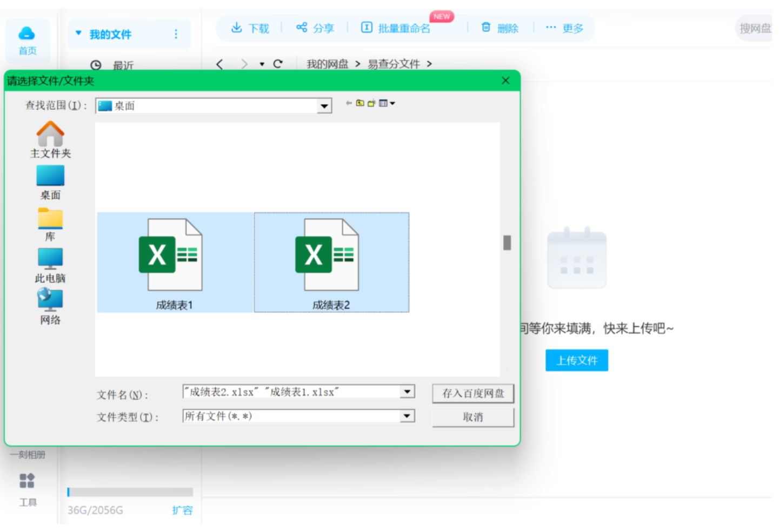Select the 桌面 desktop icon in places bar
779x532 pixels.
[50, 176]
